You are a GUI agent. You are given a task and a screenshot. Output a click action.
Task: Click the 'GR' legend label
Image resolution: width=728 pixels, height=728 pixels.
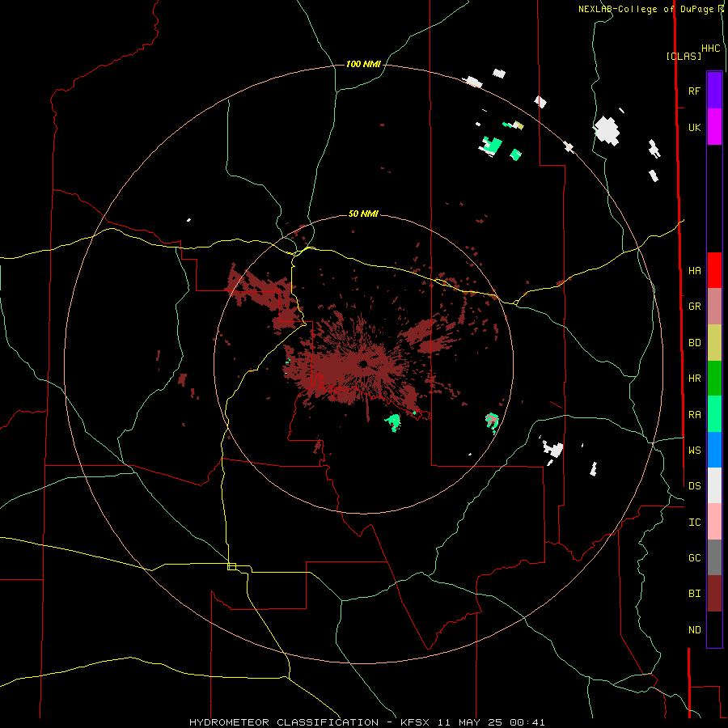click(x=694, y=307)
